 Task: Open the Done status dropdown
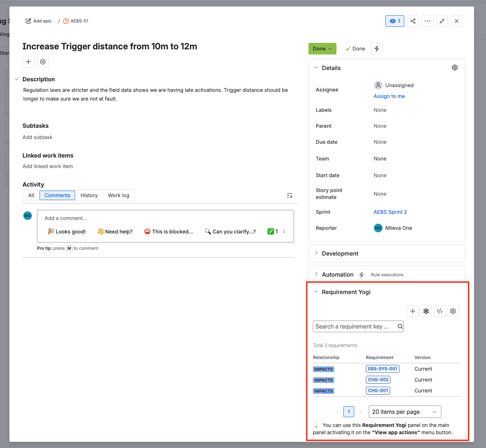[x=322, y=49]
